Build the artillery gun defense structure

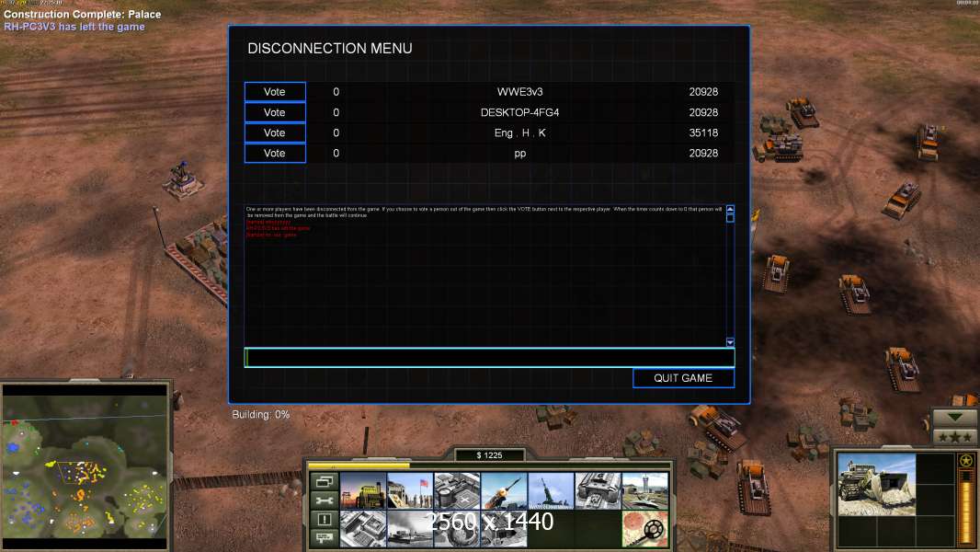[x=551, y=490]
